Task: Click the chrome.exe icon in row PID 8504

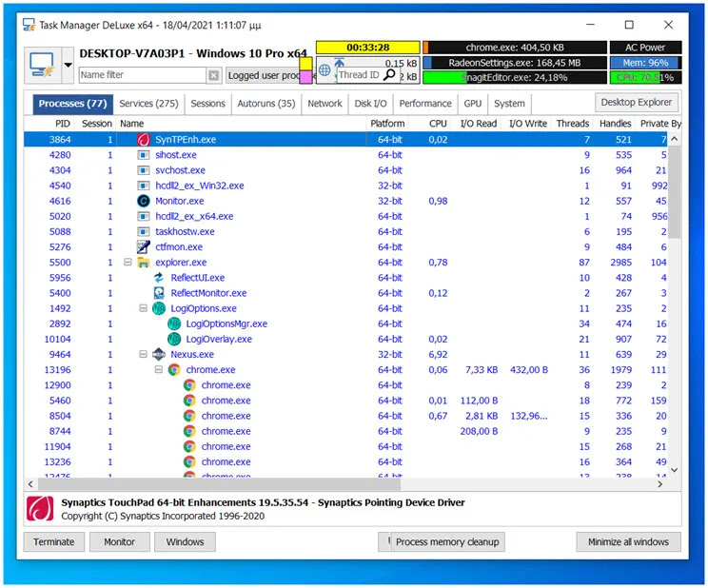Action: coord(189,416)
